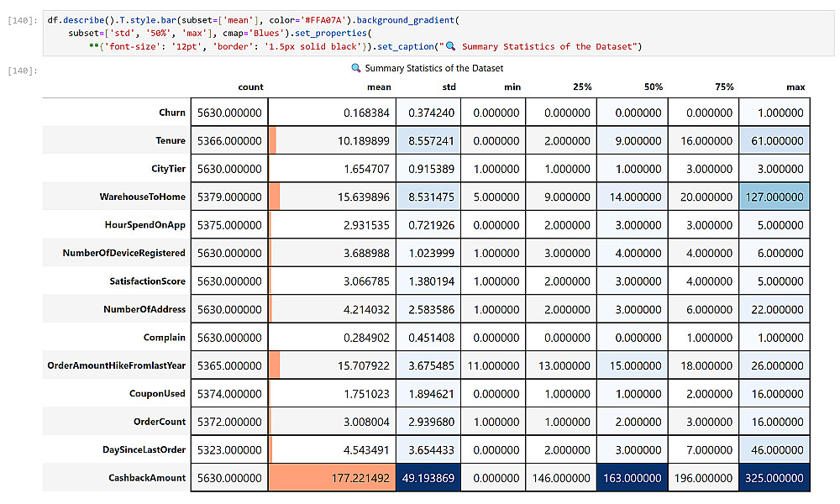
Task: Click HourSpendOnApp mean cell 2.931535
Action: [x=332, y=225]
